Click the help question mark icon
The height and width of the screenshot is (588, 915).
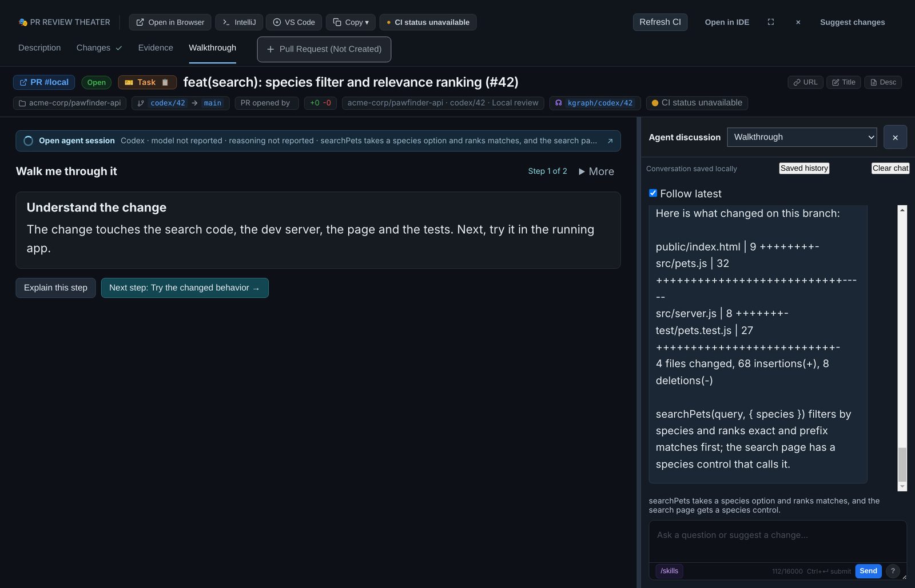[893, 571]
